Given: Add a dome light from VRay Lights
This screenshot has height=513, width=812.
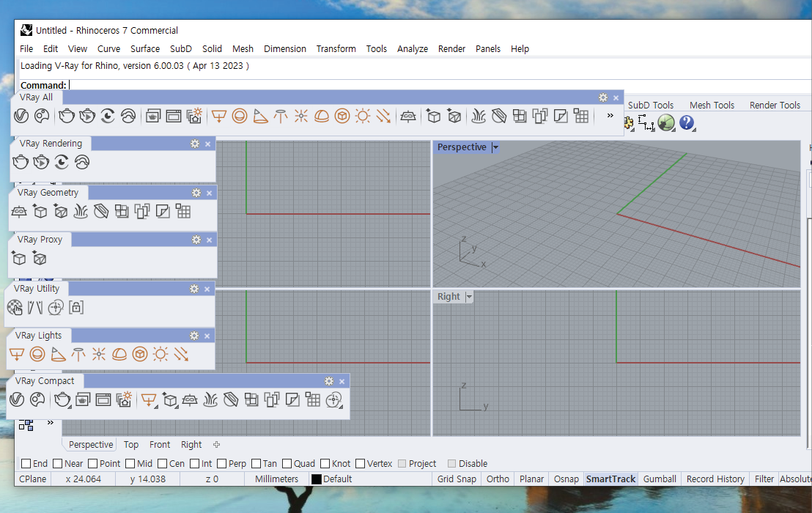Looking at the screenshot, I should [x=119, y=354].
